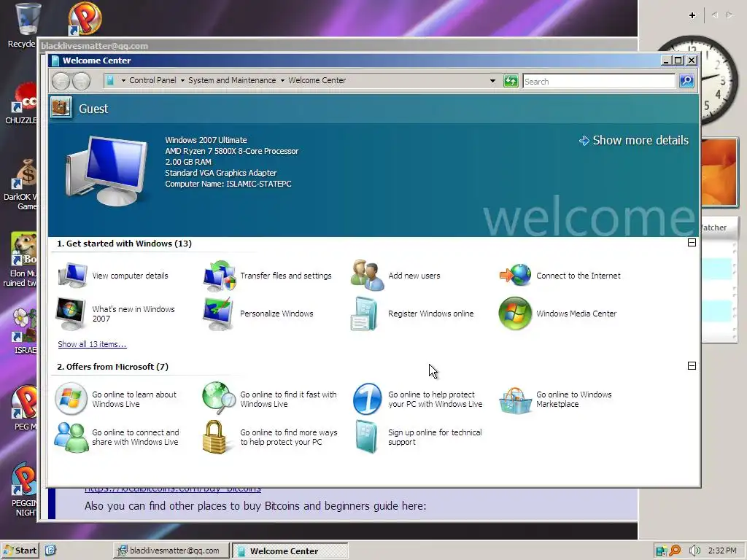
Task: Open dropdown arrow after System and Maintenance
Action: click(x=282, y=80)
